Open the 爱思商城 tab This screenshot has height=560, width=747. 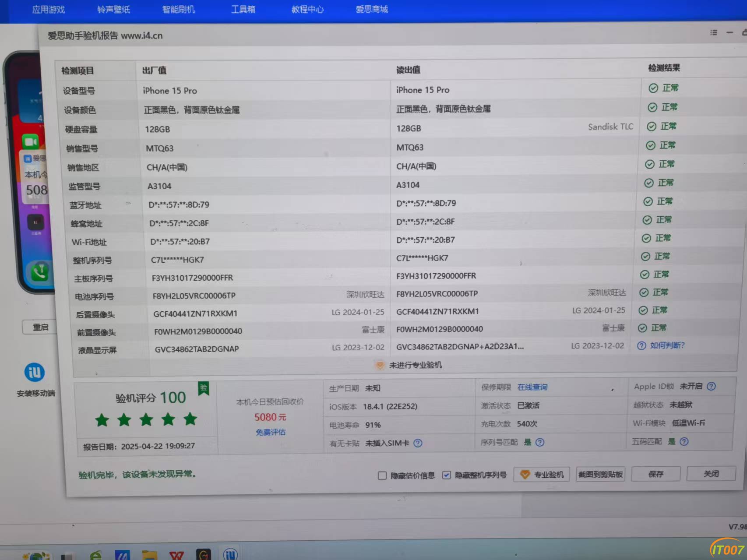pos(372,9)
